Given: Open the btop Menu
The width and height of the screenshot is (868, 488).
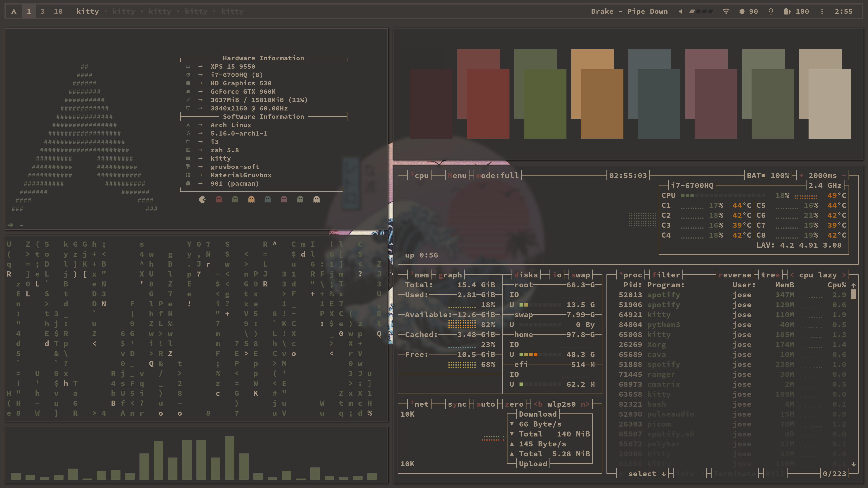Looking at the screenshot, I should (x=457, y=176).
